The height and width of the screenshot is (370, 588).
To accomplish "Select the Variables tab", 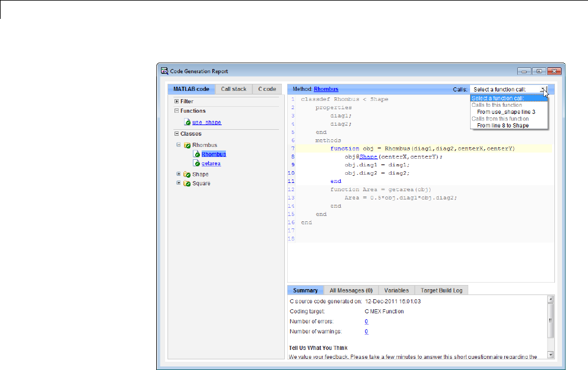I will 396,290.
